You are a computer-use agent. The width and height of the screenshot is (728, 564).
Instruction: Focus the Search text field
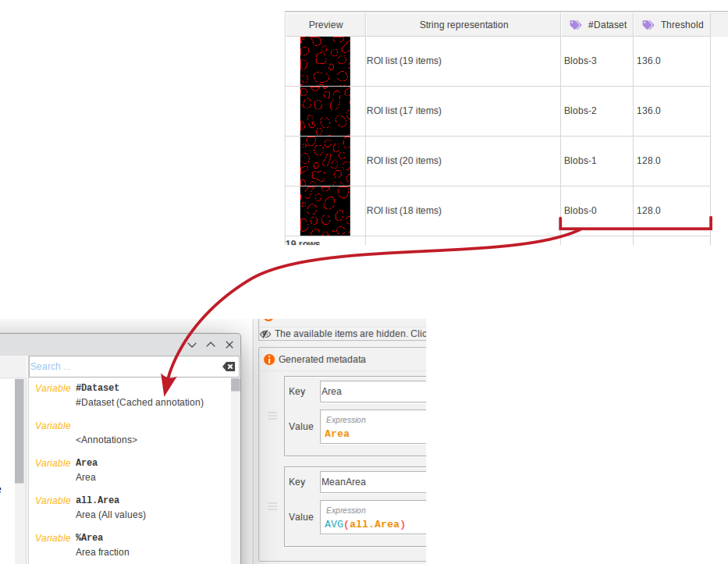(x=125, y=367)
